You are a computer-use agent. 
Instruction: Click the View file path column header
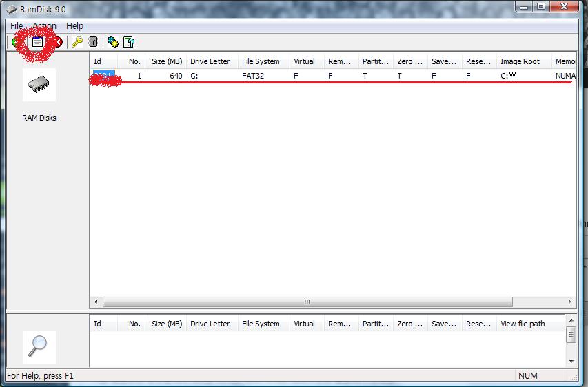[x=531, y=324]
